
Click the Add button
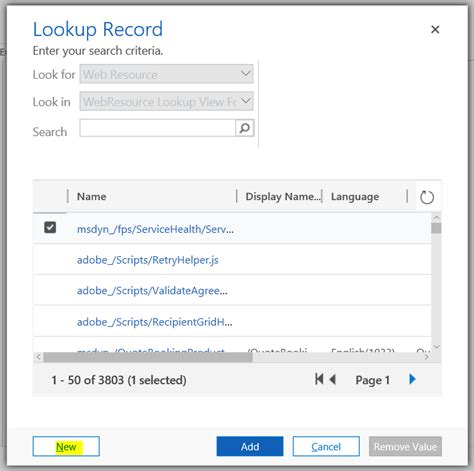(250, 446)
